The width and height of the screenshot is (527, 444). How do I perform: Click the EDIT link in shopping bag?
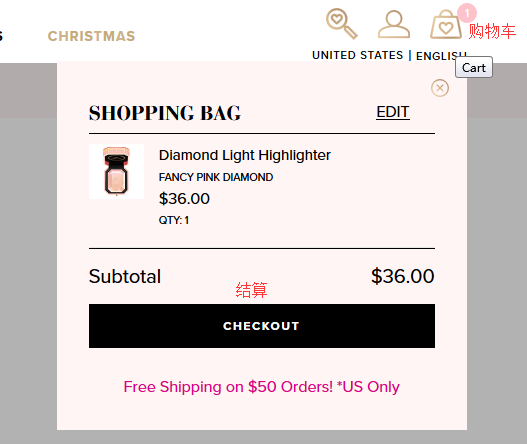[x=393, y=112]
